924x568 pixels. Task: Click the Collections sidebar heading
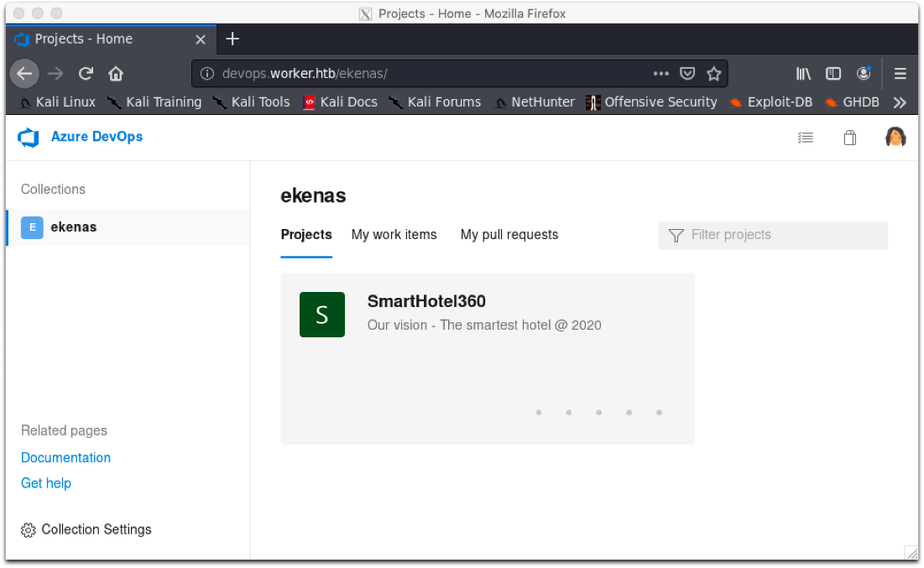pos(53,189)
